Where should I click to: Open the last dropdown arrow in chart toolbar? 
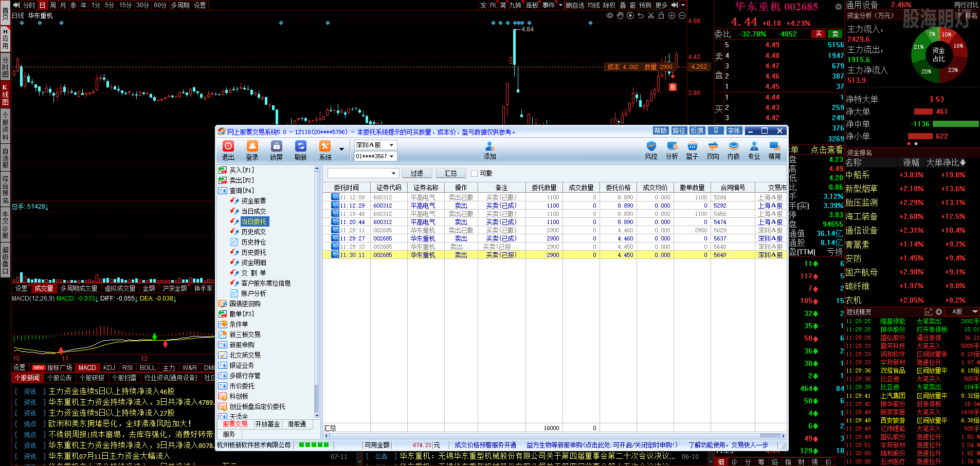683,5
